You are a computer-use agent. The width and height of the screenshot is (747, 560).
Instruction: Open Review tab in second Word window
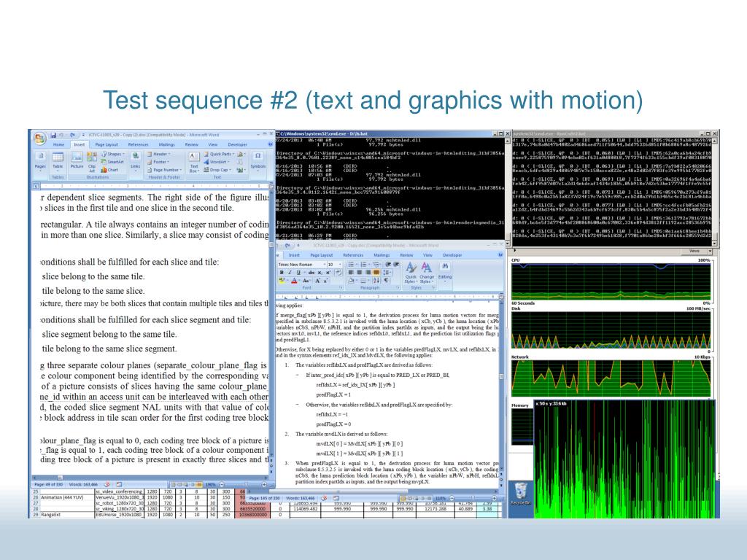(406, 255)
